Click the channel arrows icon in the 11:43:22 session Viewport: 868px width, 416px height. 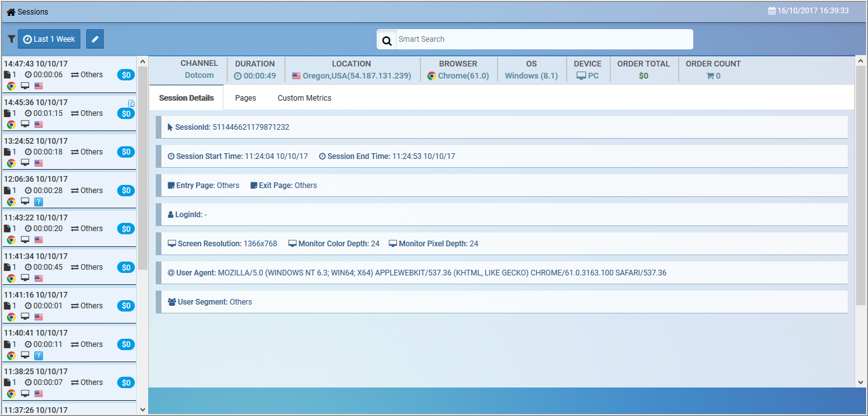(x=75, y=229)
